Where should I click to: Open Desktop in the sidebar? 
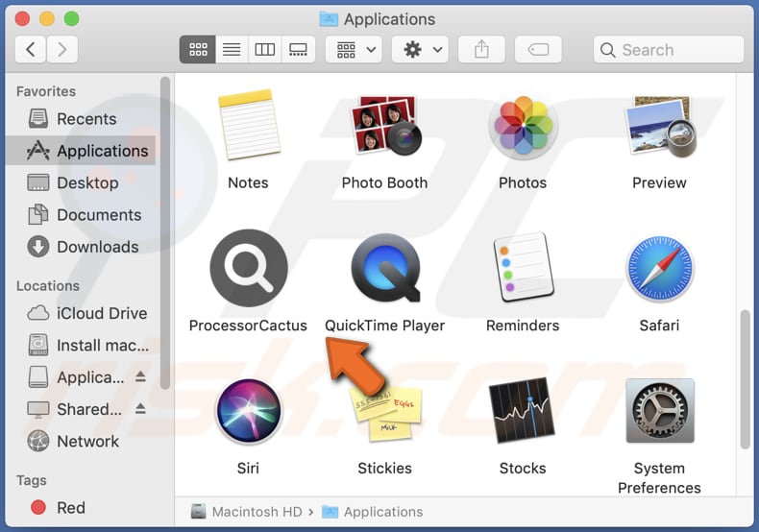click(x=81, y=182)
